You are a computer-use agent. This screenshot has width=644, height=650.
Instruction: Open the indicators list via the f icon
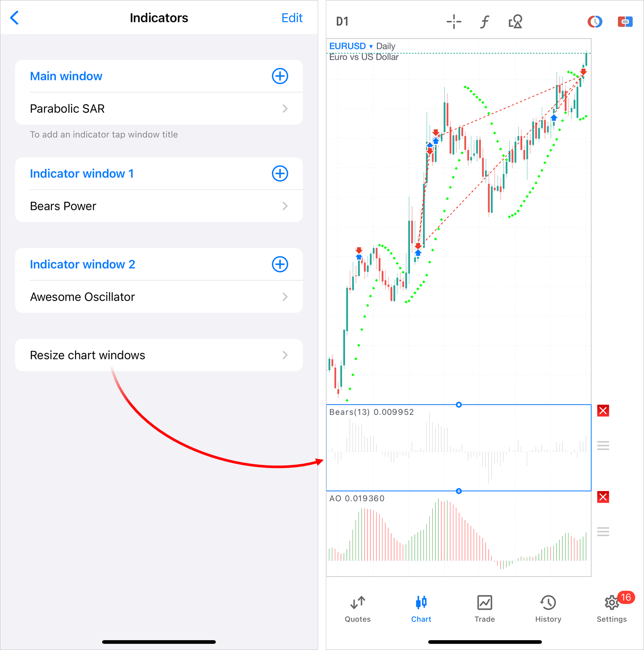click(x=484, y=21)
